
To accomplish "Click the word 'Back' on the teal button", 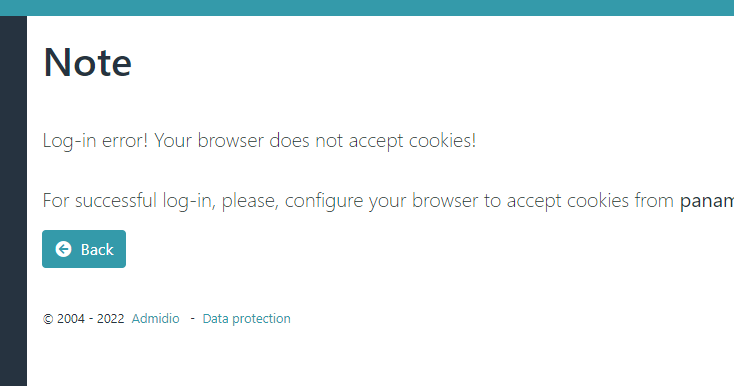I will click(97, 249).
